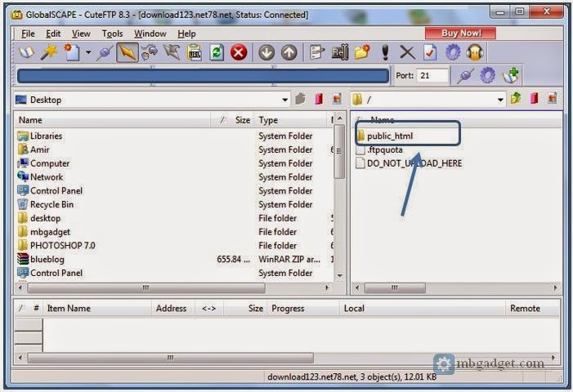Viewport: 573px width, 392px height.
Task: Create a new folder with the folder-star icon
Action: tap(362, 52)
